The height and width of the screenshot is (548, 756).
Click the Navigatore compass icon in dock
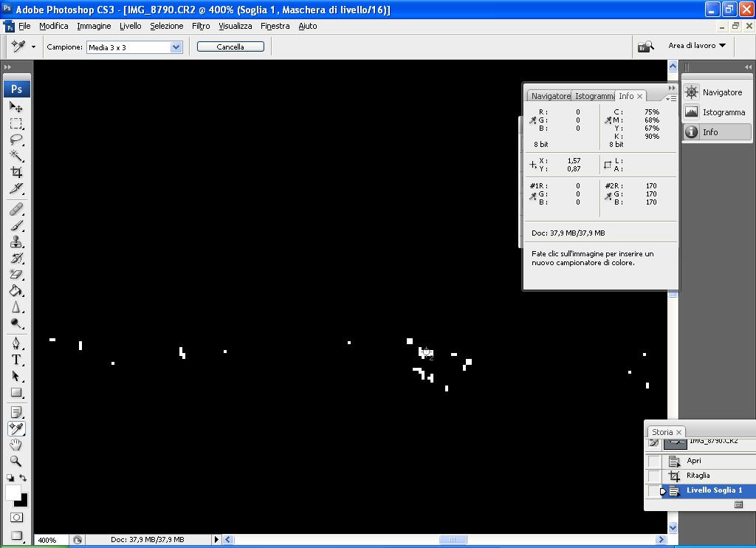(x=692, y=92)
